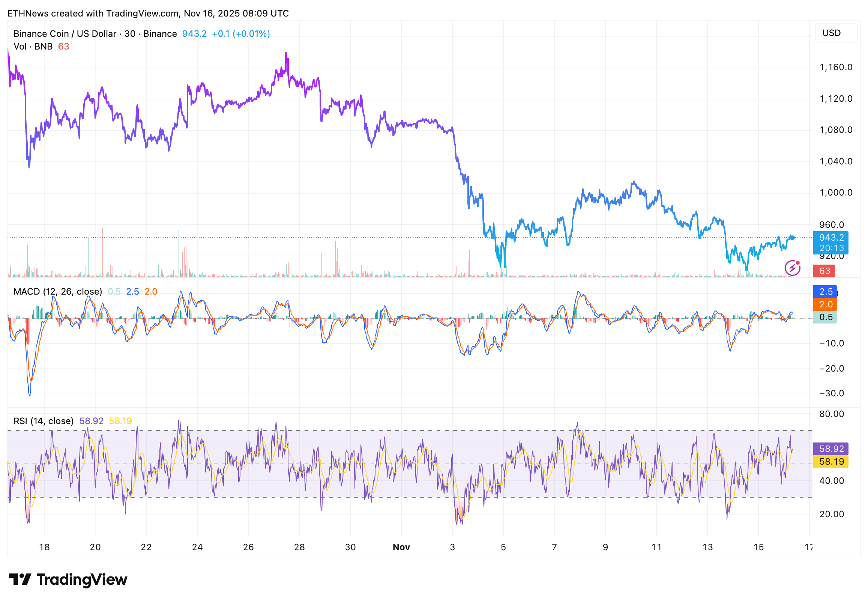Click the ETHNews TradingView.com header text
Screen dimensions: 868x602
tap(148, 14)
